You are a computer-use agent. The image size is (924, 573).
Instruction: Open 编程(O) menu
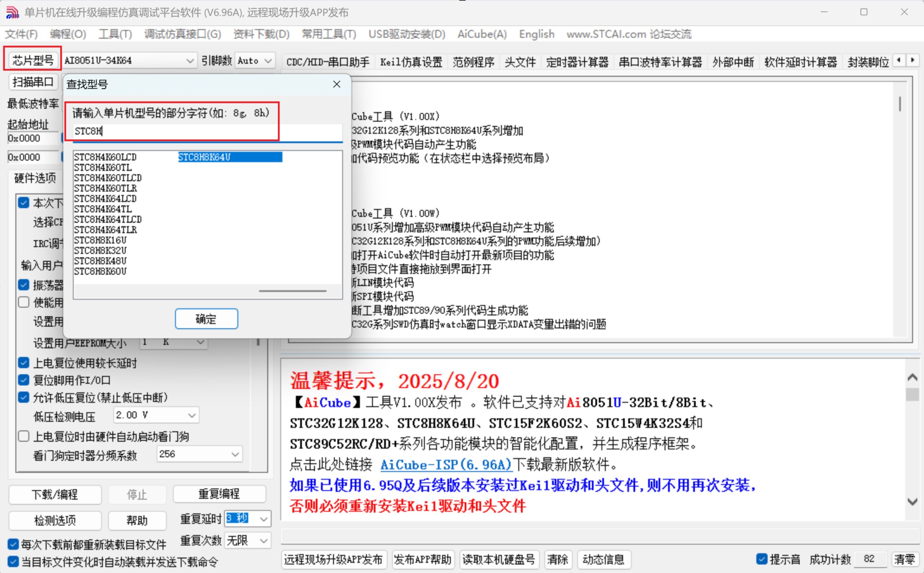coord(68,34)
